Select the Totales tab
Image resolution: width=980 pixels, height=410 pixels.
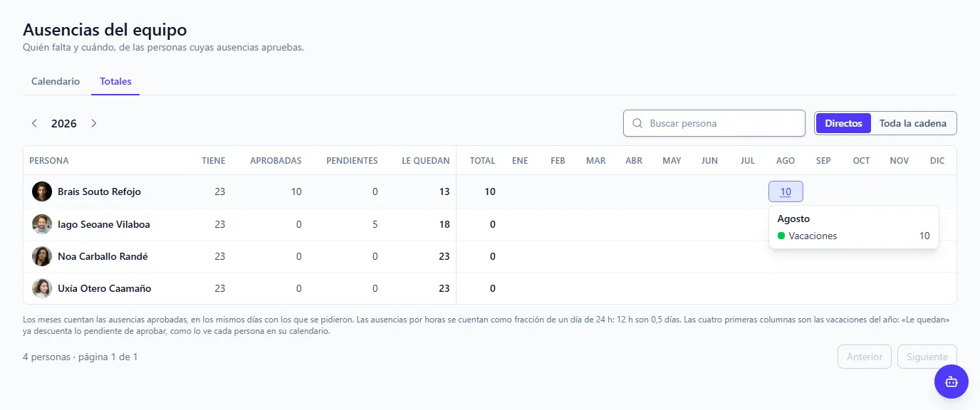[115, 81]
